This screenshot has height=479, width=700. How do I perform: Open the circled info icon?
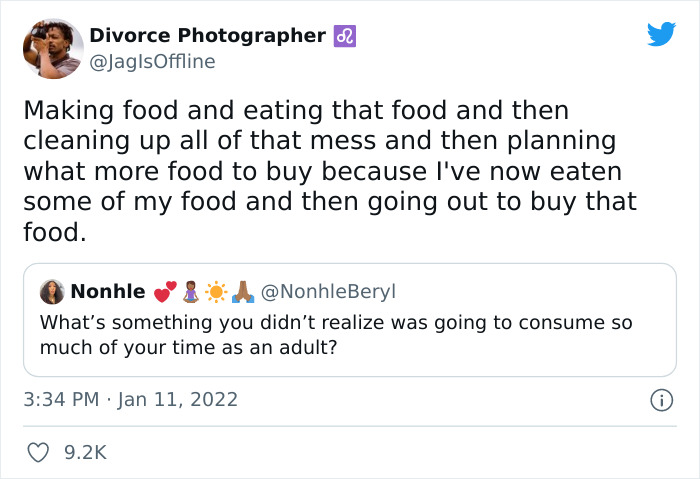pyautogui.click(x=661, y=400)
